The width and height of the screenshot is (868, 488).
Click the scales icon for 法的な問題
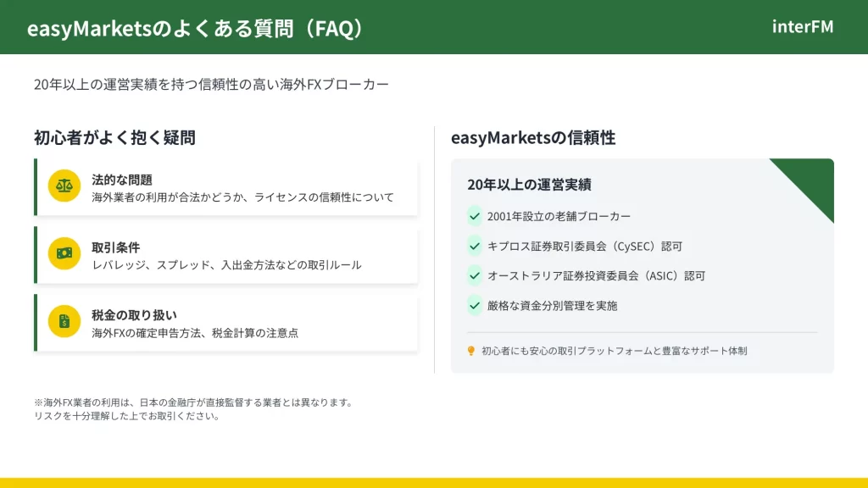[64, 186]
